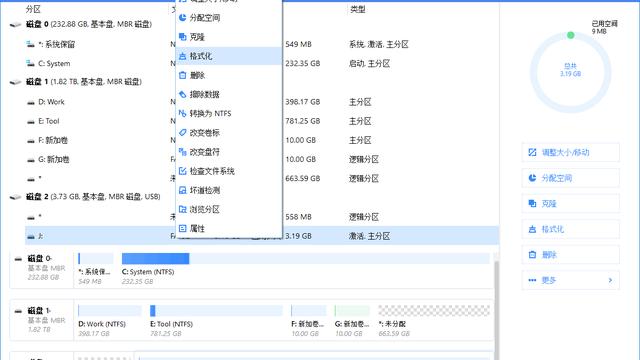Viewport: 640px width, 360px height.
Task: Select the 558 MB unallocated row under 磁盘 2
Action: tap(261, 217)
